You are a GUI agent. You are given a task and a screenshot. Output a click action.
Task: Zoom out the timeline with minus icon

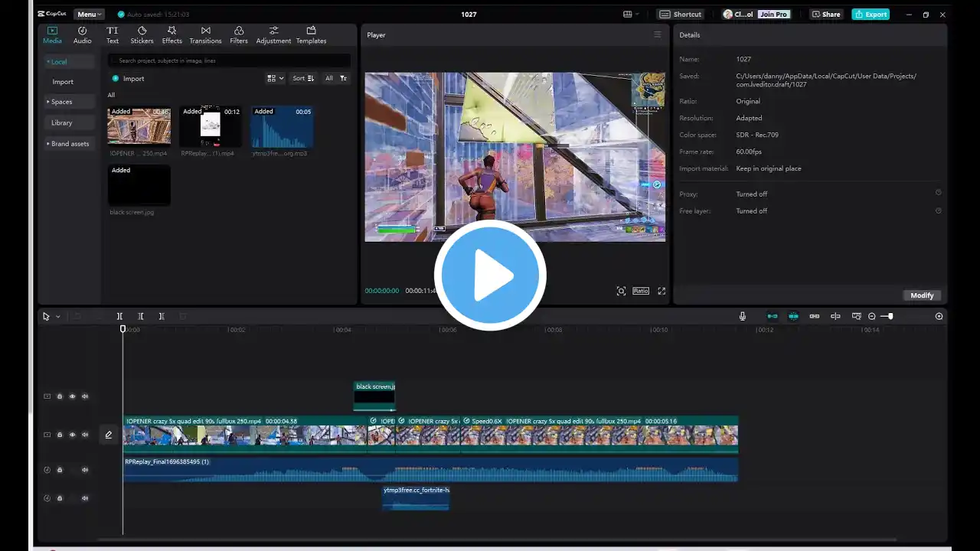point(872,316)
